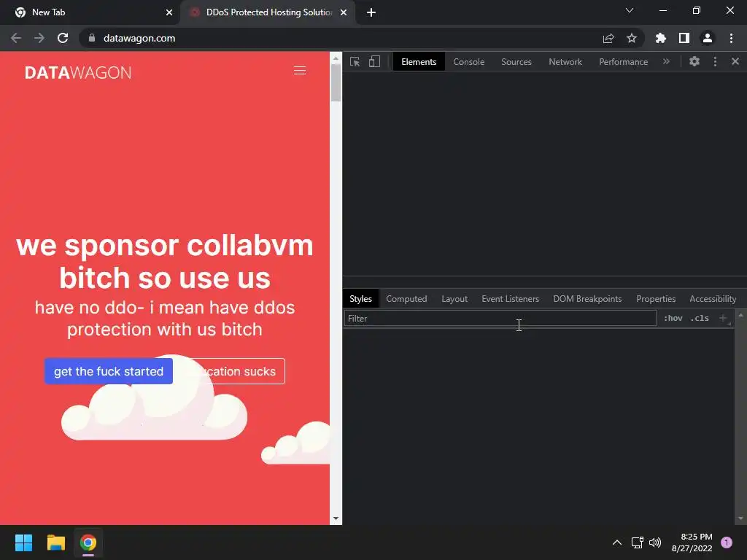Open Chrome extensions puzzle icon
Viewport: 747px width, 560px height.
661,38
